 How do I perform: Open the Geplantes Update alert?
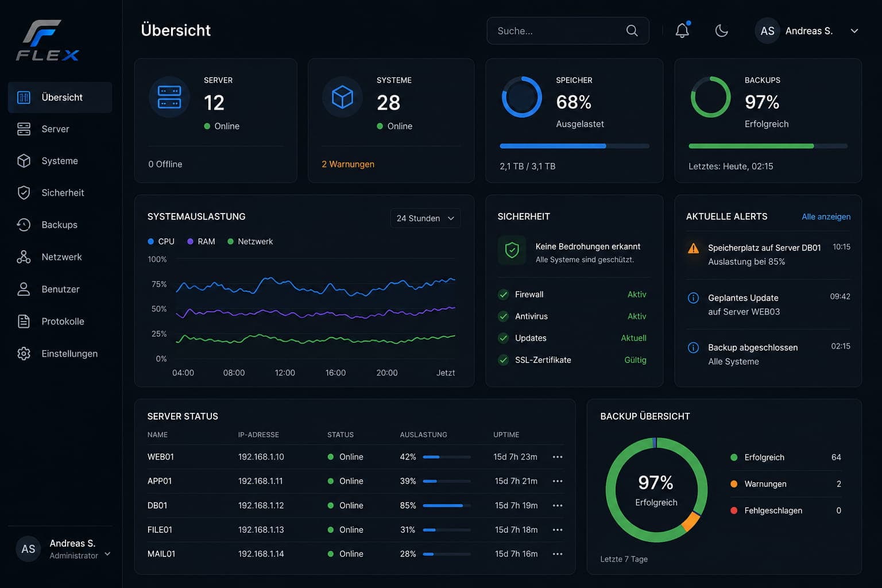(768, 304)
